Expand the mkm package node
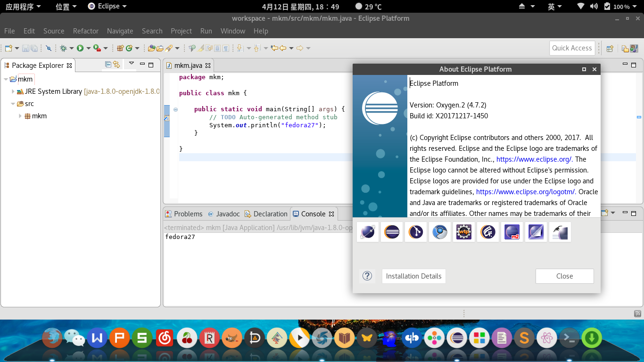The image size is (644, 362). point(20,116)
